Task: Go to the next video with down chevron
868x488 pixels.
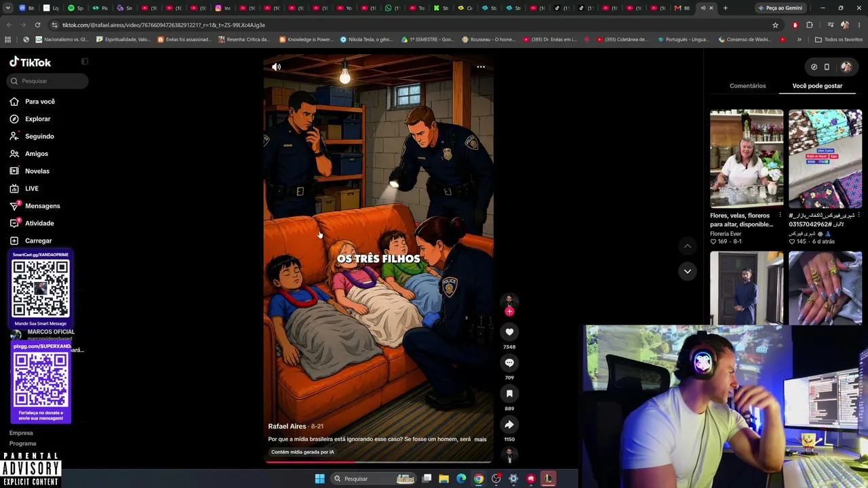Action: [687, 271]
